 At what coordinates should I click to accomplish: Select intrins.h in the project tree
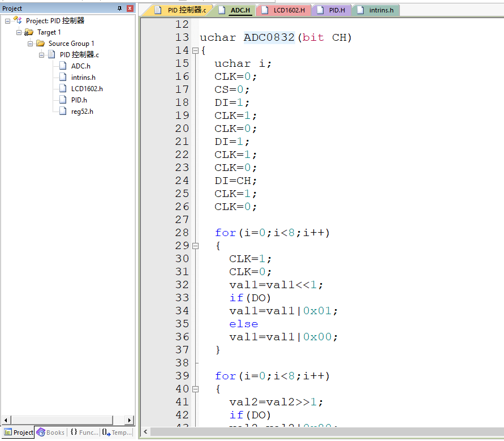(x=83, y=78)
